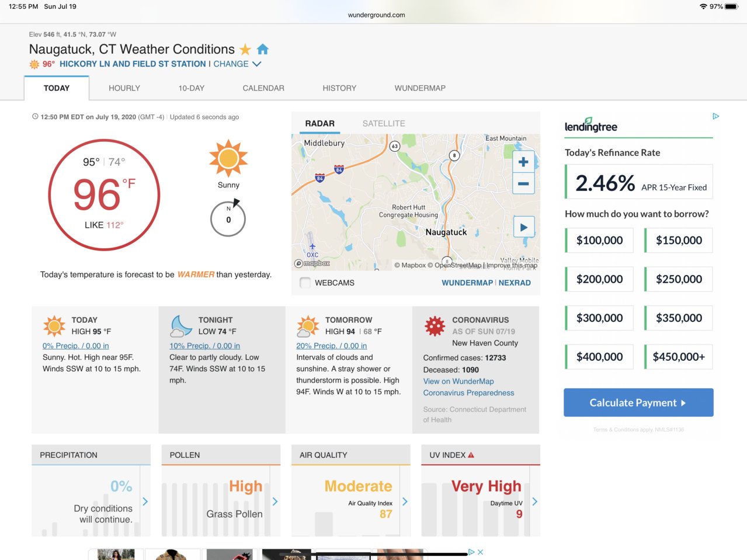
Task: Click today's 0% Precip link
Action: tap(76, 346)
